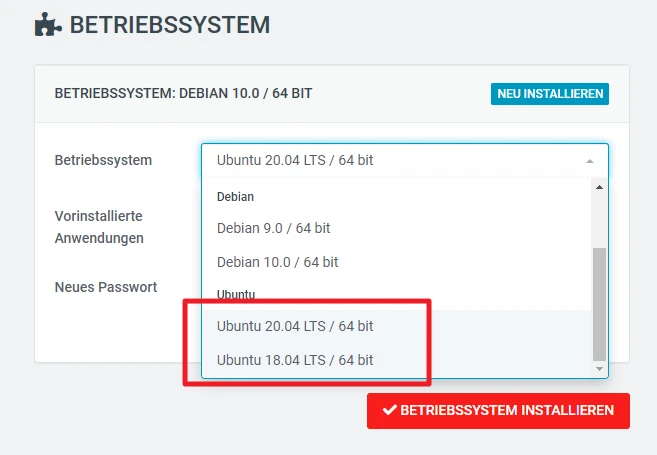The height and width of the screenshot is (455, 657).
Task: Choose Debian 9.0 / 64 bit option
Action: [273, 228]
